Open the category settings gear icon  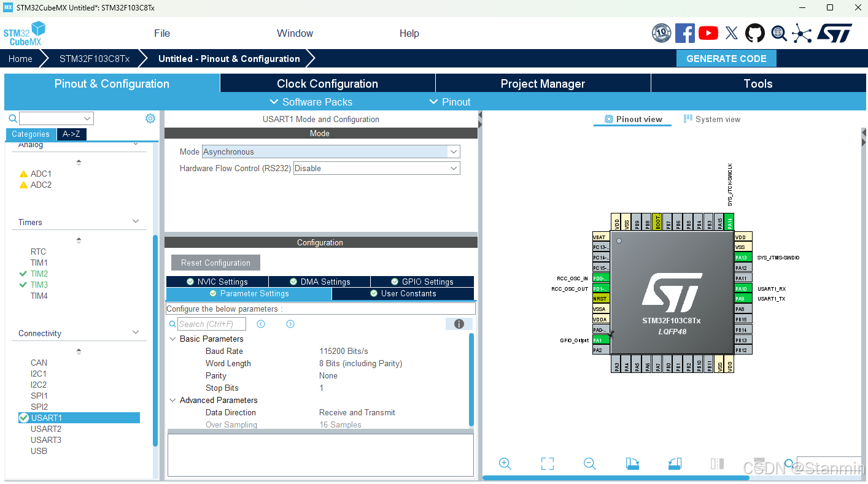click(x=150, y=118)
